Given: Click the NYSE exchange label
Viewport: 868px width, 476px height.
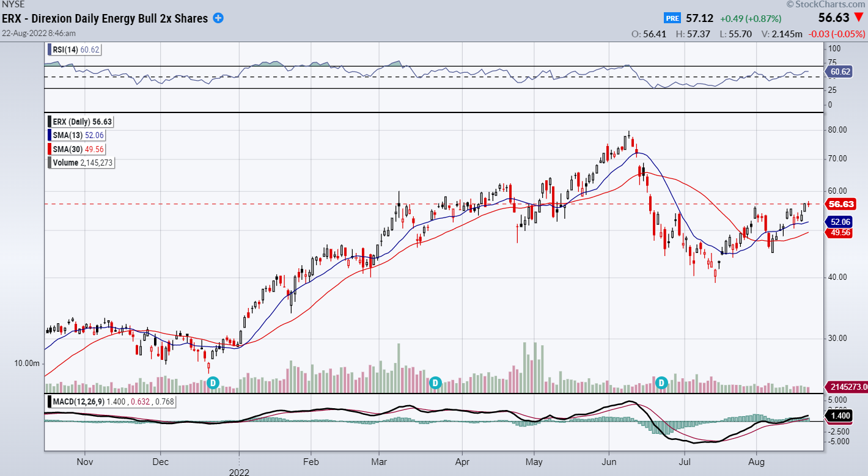Looking at the screenshot, I should pyautogui.click(x=13, y=4).
